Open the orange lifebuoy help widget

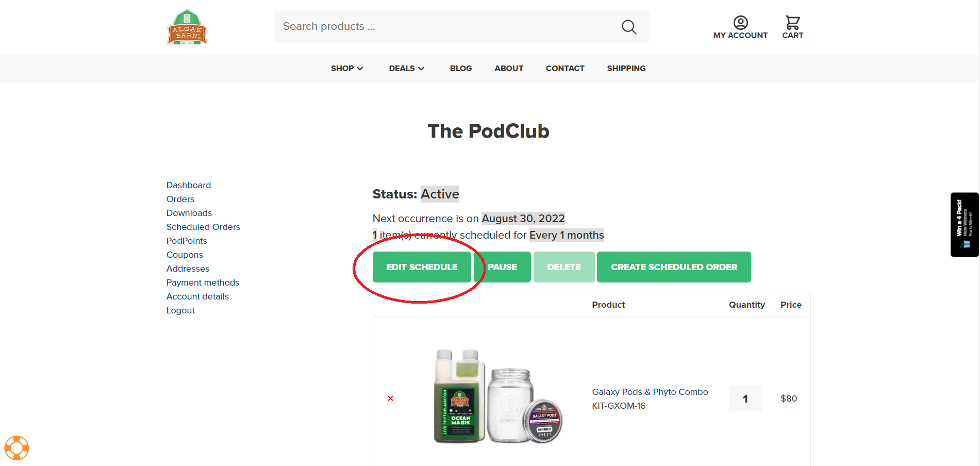click(x=16, y=448)
